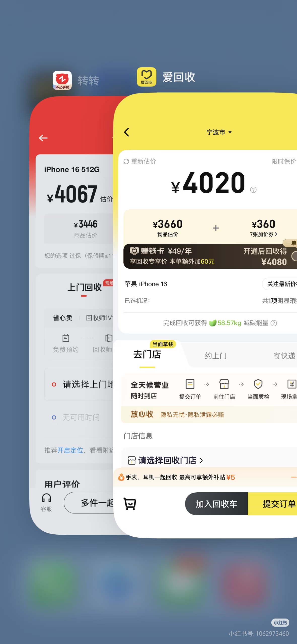Screen dimensions: 297x644
Task: Tap the carbon energy help icon
Action: (x=274, y=323)
